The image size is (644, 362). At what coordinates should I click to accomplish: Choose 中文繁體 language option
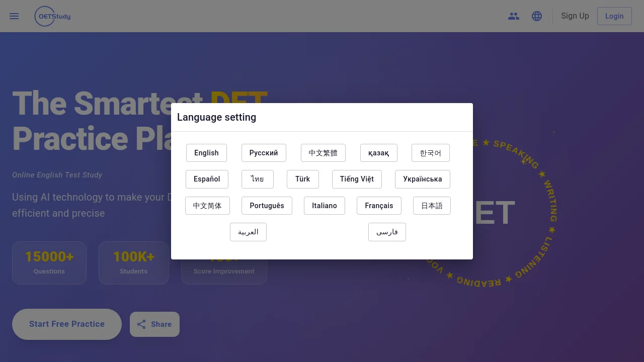(x=323, y=153)
